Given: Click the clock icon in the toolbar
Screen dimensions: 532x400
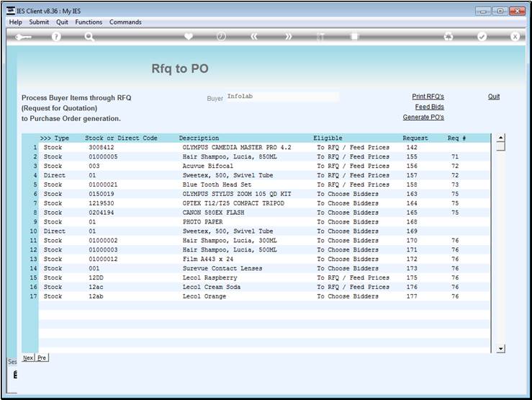Looking at the screenshot, I should 221,36.
